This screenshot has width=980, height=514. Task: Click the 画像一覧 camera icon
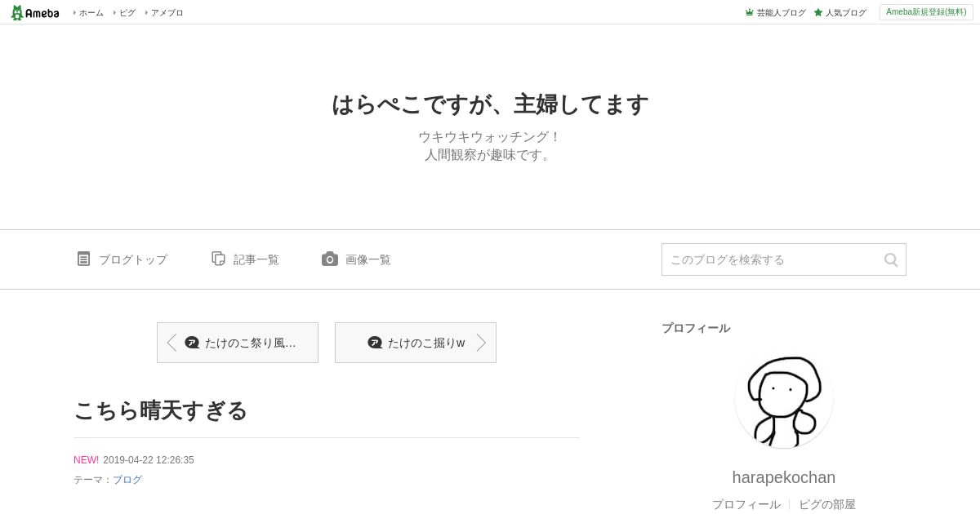[330, 259]
